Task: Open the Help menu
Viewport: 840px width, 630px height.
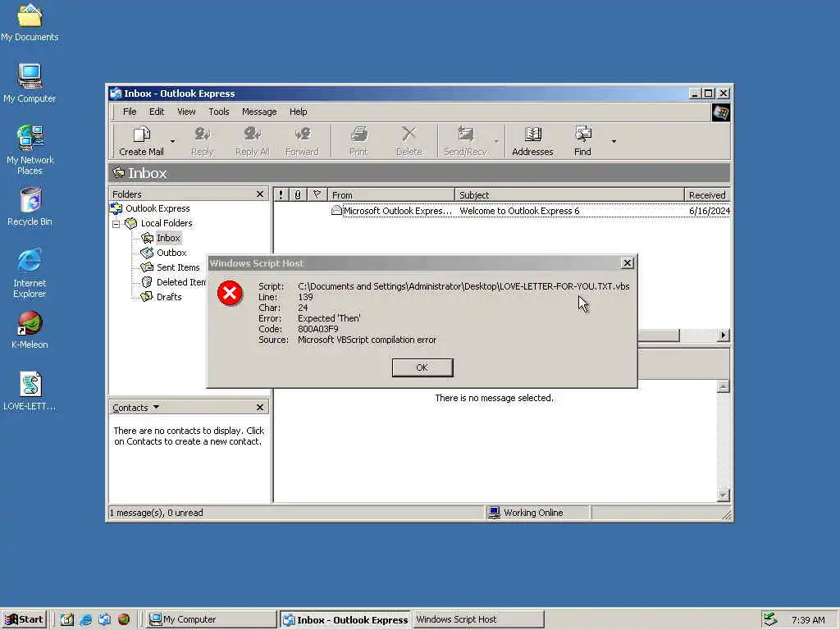Action: pos(299,112)
